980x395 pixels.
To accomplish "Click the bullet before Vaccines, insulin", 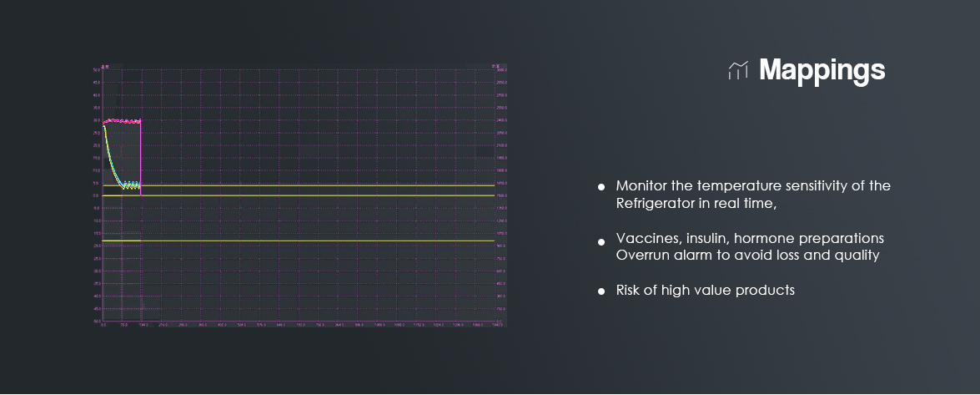I will coord(601,241).
